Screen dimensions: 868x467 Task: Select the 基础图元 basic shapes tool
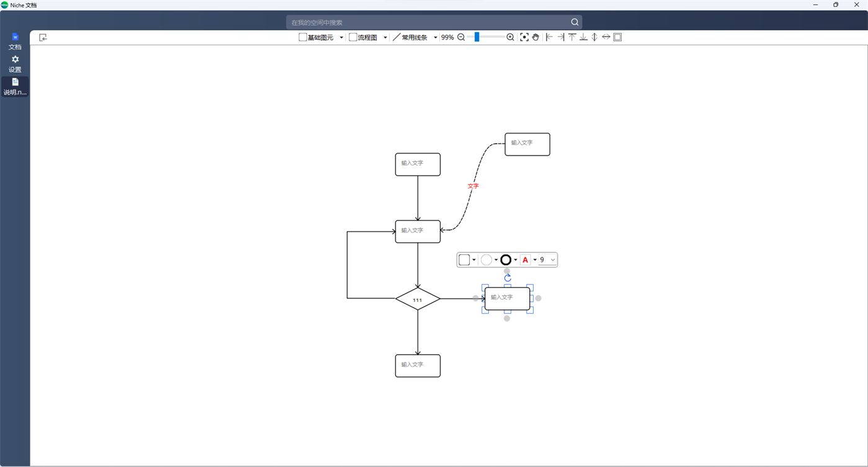pos(318,37)
